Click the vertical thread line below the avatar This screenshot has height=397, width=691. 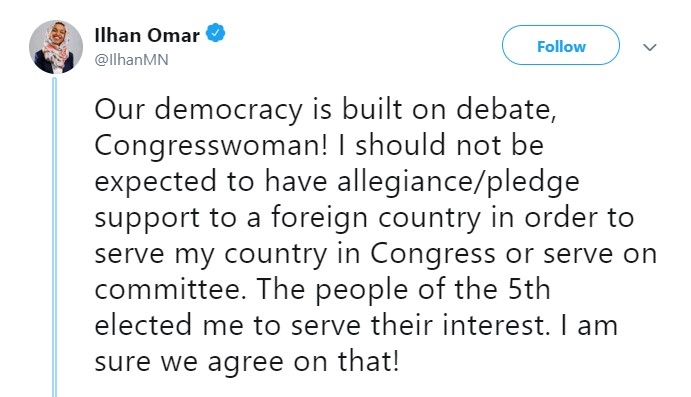click(x=55, y=237)
